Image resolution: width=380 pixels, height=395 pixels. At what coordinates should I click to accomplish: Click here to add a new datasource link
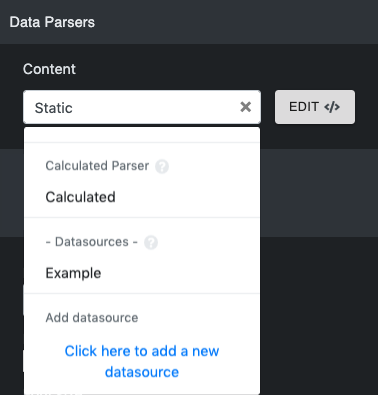pos(142,362)
